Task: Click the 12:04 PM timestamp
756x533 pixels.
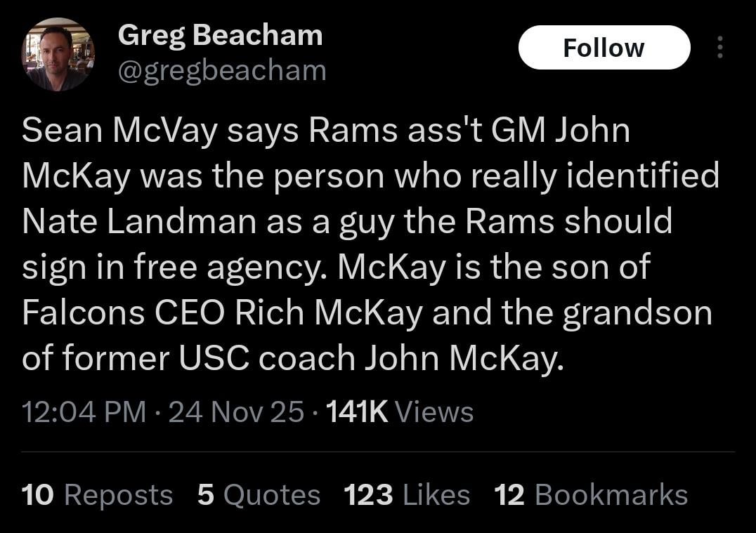Action: [84, 412]
